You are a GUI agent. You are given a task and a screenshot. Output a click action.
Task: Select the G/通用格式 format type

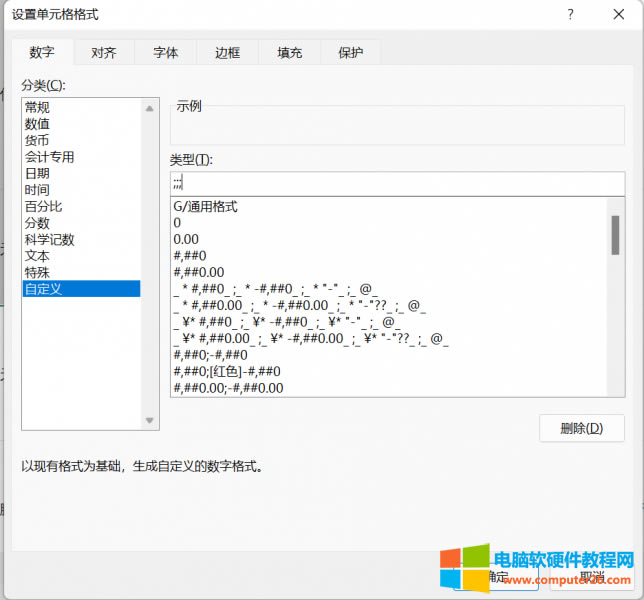pos(205,207)
